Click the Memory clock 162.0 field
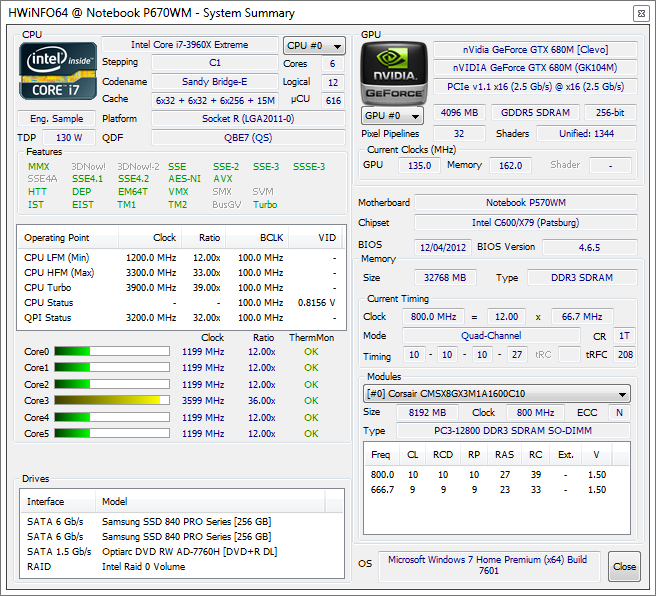Screen dimensions: 656x596 510,166
